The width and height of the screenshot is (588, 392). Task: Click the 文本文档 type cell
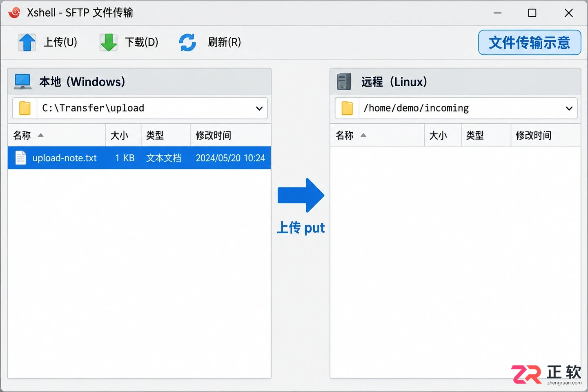(164, 158)
